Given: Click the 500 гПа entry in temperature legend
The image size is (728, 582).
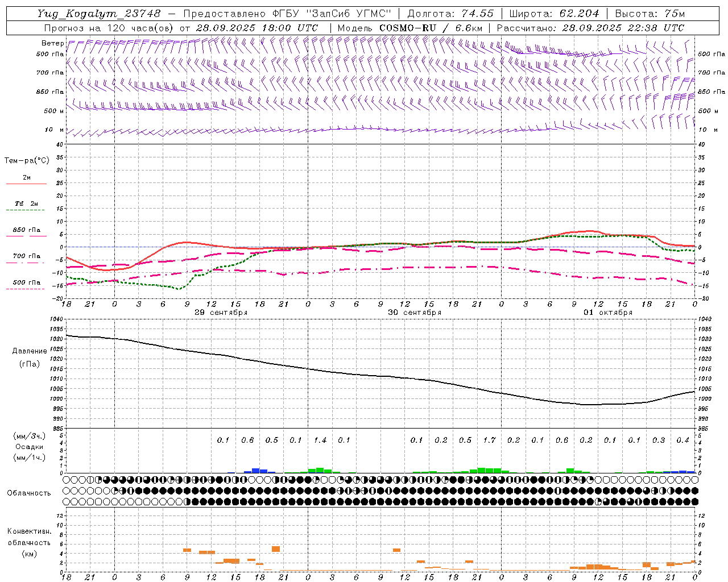Looking at the screenshot, I should [x=27, y=282].
